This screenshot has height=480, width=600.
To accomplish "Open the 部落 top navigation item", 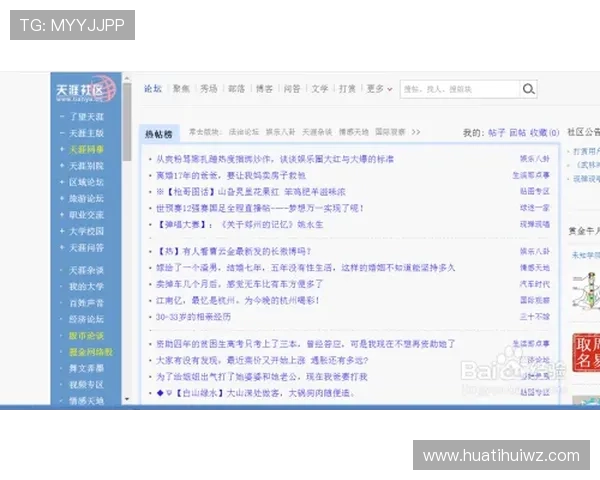I will click(x=236, y=89).
